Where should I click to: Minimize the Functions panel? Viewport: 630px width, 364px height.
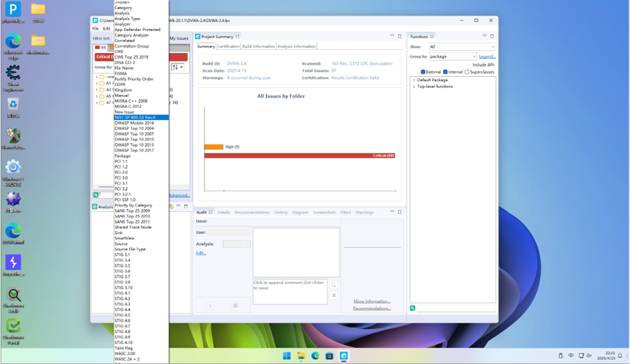[x=484, y=36]
